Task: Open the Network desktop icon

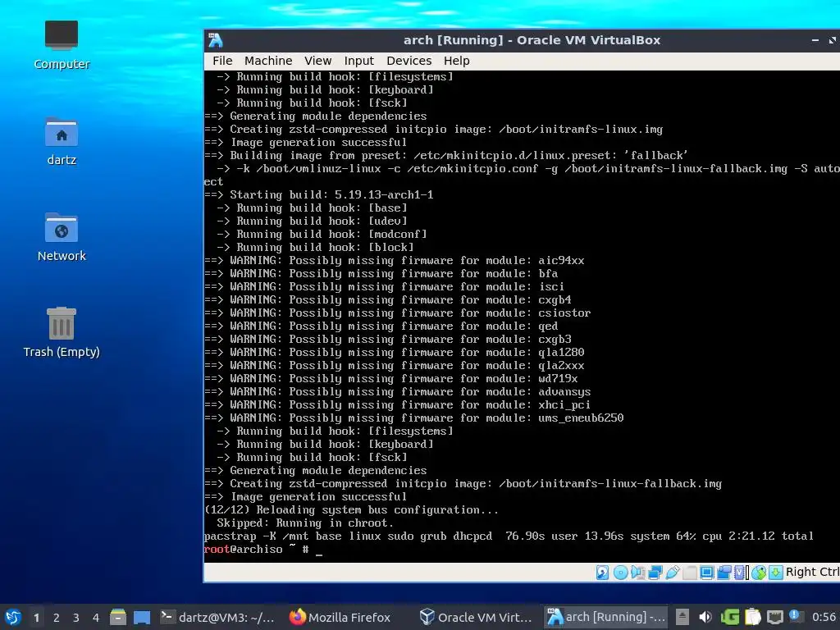Action: tap(61, 237)
